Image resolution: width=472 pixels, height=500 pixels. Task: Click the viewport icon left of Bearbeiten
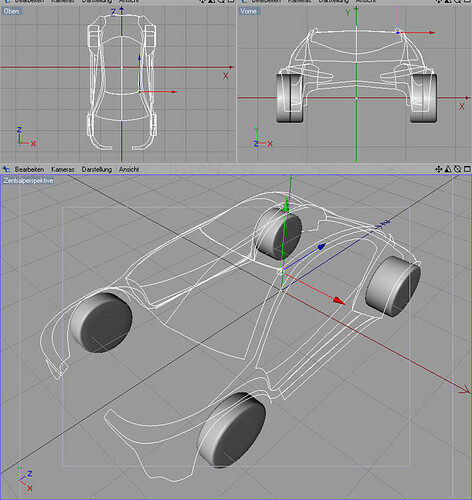tap(6, 169)
